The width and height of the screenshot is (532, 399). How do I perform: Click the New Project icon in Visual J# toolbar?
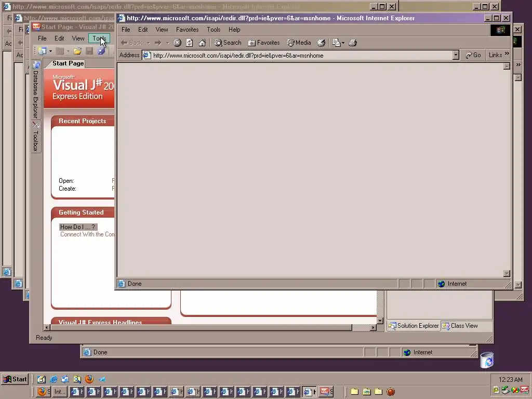(42, 51)
